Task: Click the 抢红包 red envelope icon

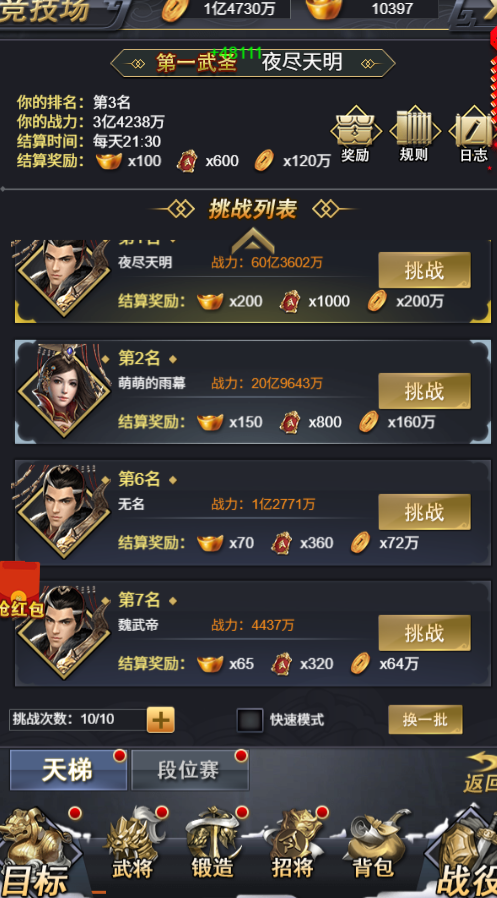Action: (21, 590)
